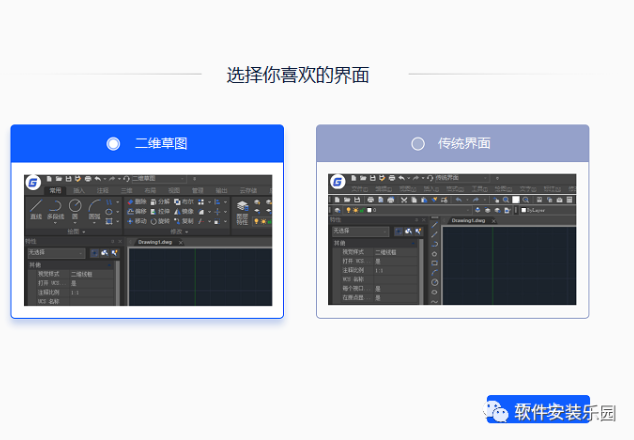Toggle layer lightbulb icon in 传统界面 preview
Viewport: 634px width, 440px height.
click(x=346, y=210)
